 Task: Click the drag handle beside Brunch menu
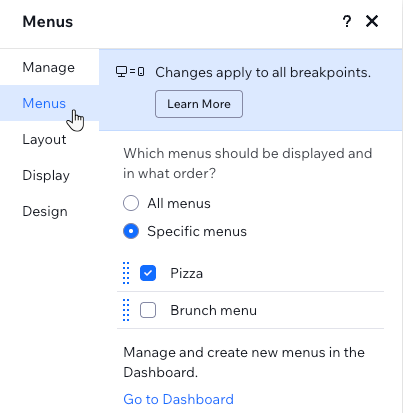[126, 310]
